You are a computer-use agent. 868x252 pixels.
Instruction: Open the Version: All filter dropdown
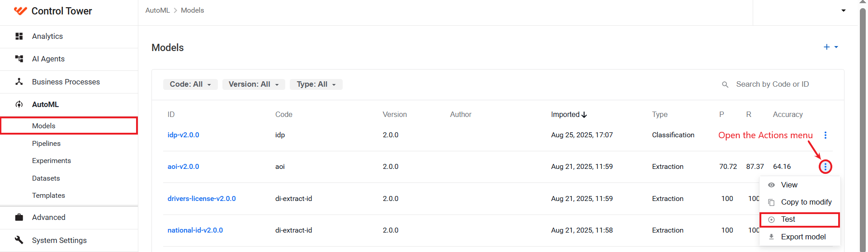[x=254, y=84]
